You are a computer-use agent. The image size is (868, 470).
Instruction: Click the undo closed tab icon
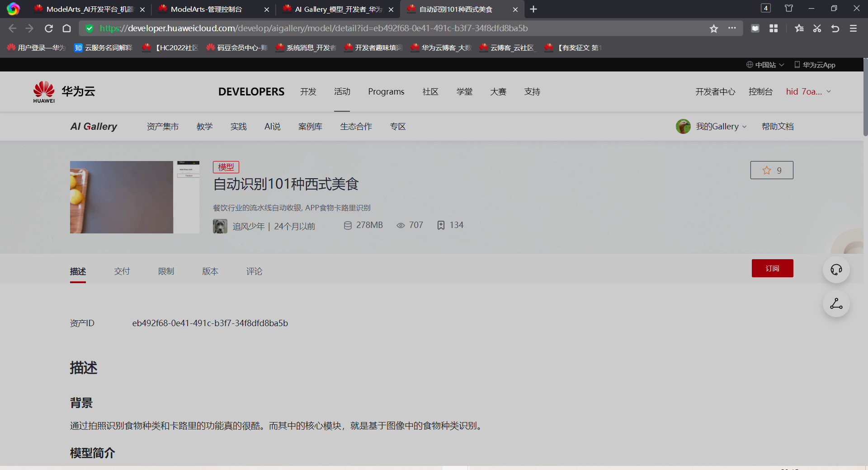click(x=835, y=28)
